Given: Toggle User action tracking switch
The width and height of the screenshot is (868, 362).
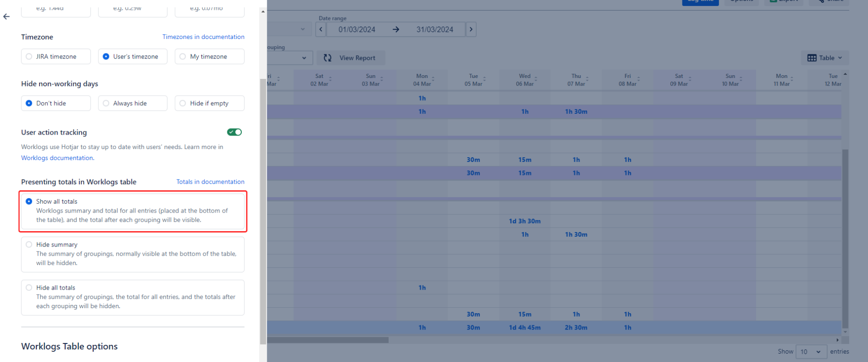Looking at the screenshot, I should pos(234,132).
